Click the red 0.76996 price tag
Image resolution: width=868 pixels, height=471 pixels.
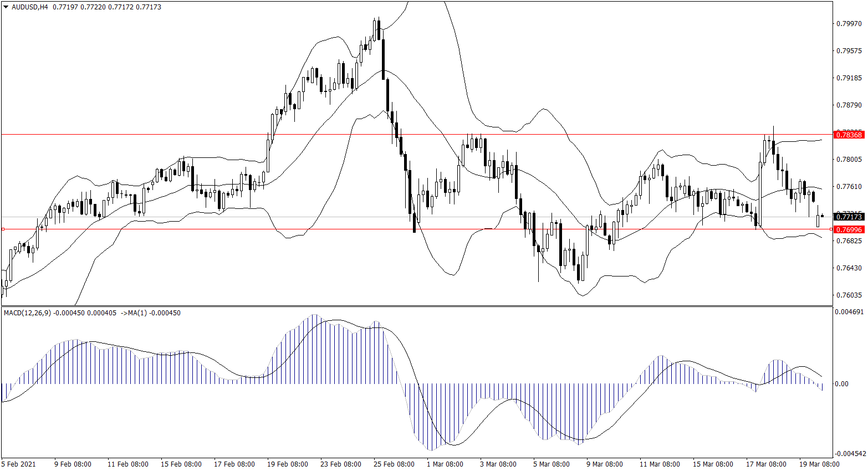pyautogui.click(x=849, y=229)
